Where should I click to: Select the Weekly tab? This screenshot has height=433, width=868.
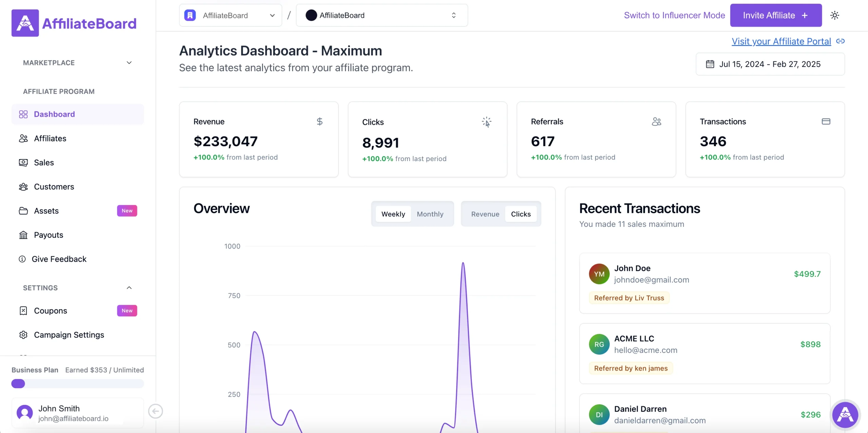[393, 214]
